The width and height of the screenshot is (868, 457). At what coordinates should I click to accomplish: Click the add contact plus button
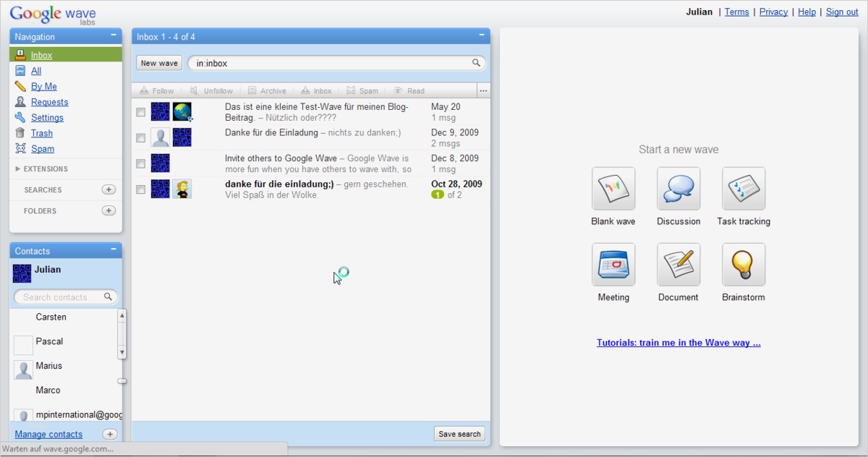click(x=109, y=435)
